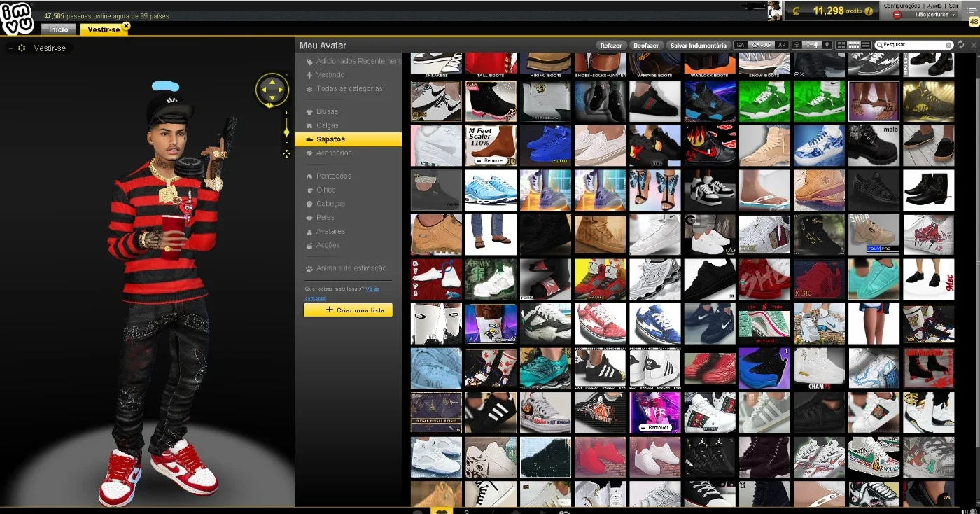The width and height of the screenshot is (980, 514).
Task: Show the female products filter icon
Action: [x=797, y=45]
